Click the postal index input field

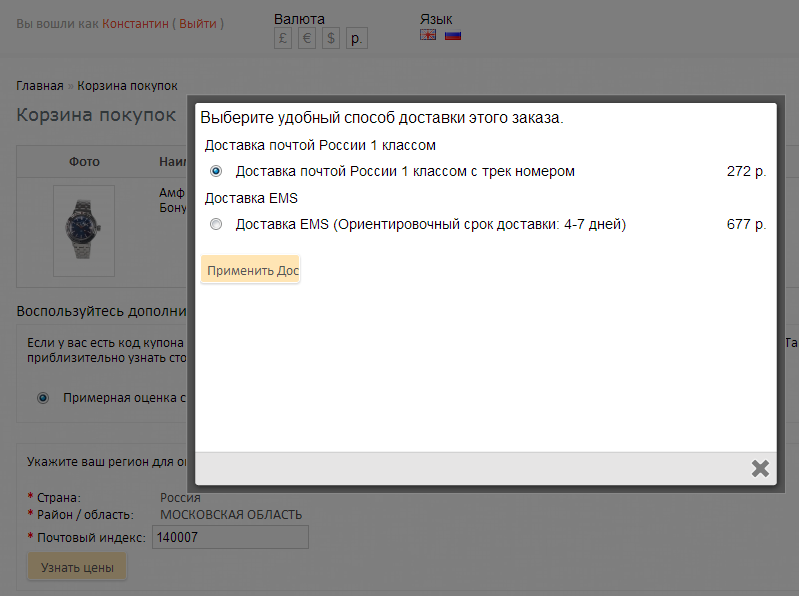click(228, 538)
